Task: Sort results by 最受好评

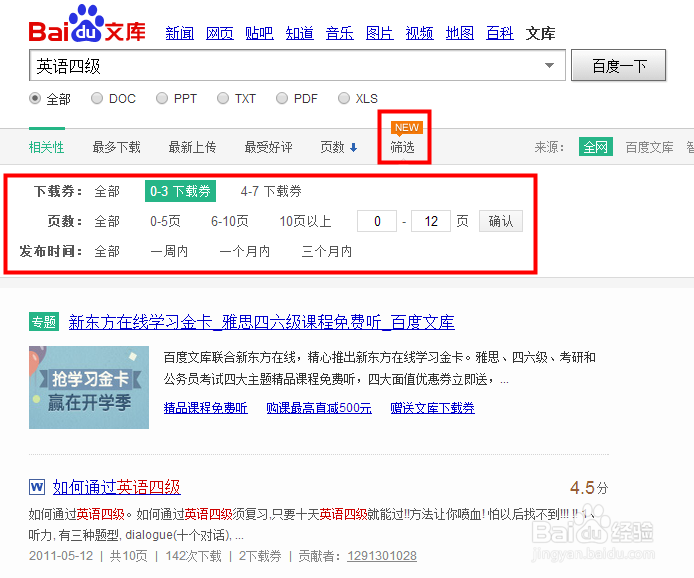Action: click(x=268, y=147)
